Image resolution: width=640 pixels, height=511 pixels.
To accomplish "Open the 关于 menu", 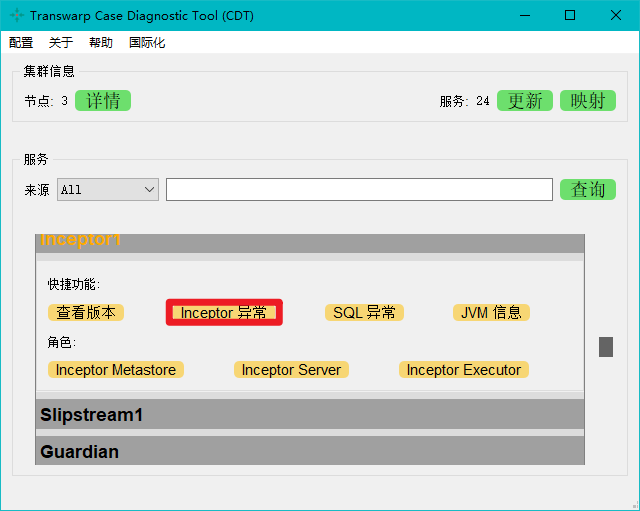I will point(61,42).
